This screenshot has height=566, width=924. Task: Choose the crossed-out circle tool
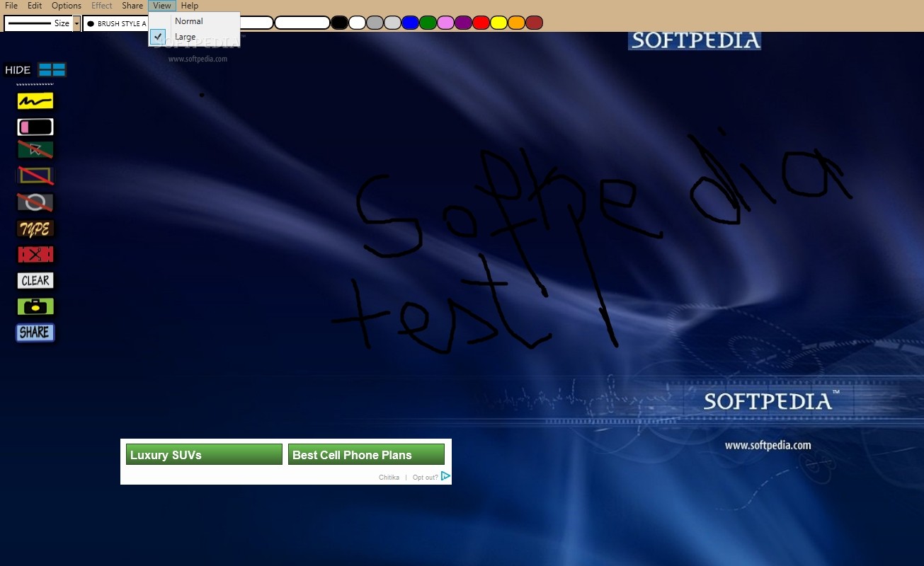point(35,202)
